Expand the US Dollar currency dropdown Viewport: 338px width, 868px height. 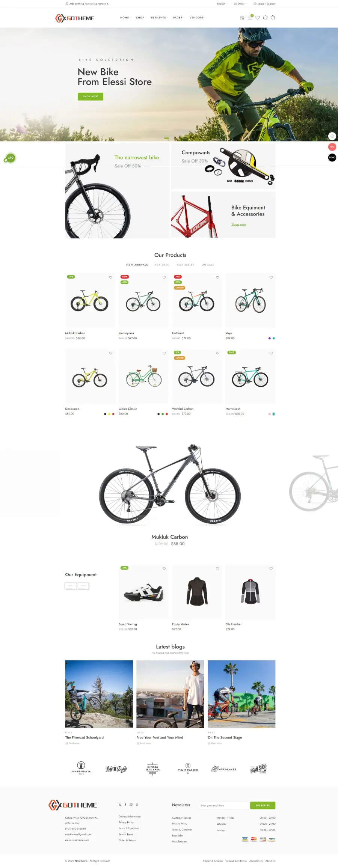coord(240,4)
